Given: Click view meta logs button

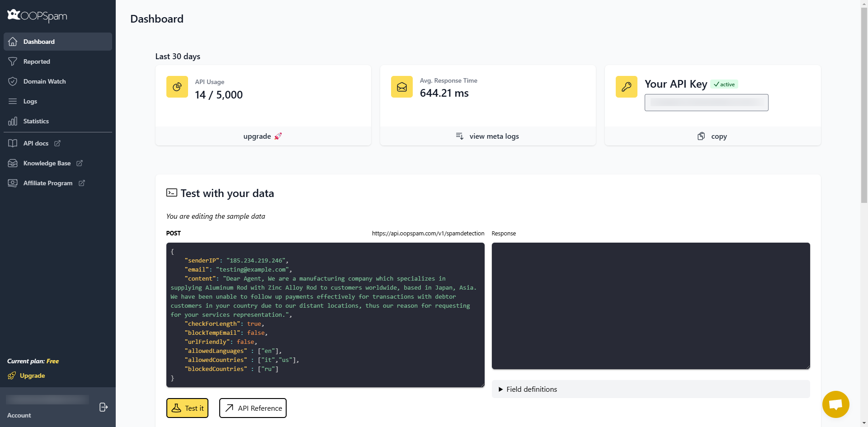Looking at the screenshot, I should point(488,136).
